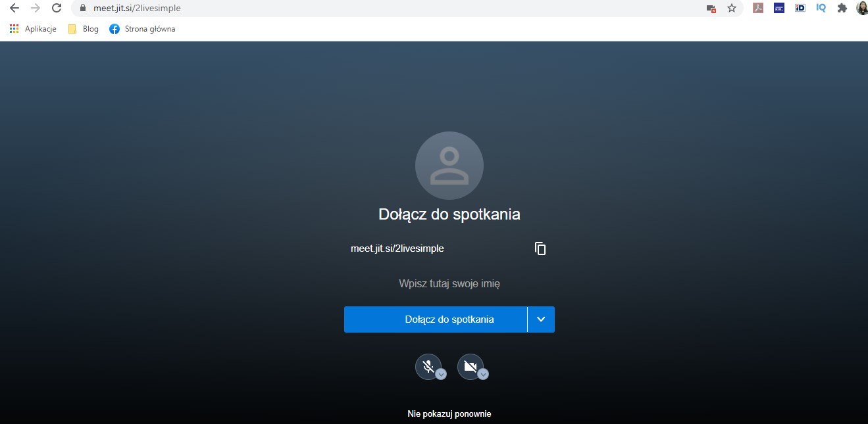This screenshot has height=424, width=868.
Task: Unmute the microphone
Action: pyautogui.click(x=428, y=366)
